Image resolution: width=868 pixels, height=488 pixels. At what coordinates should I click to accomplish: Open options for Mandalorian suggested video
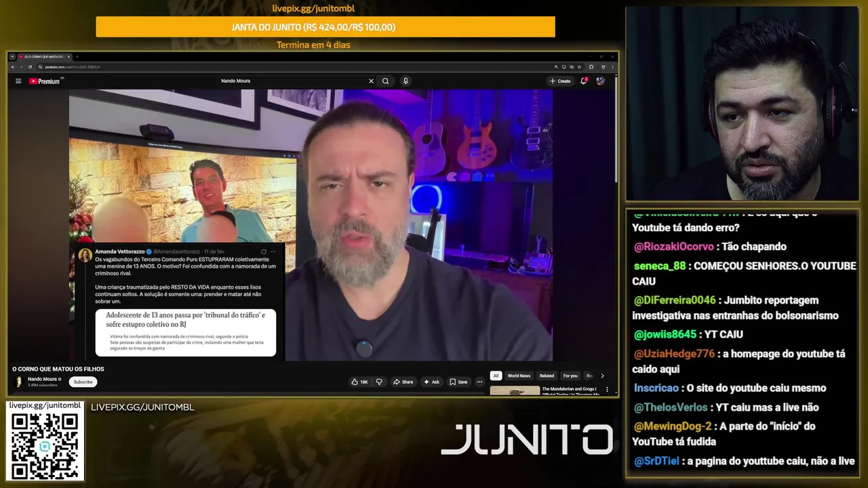[x=607, y=390]
